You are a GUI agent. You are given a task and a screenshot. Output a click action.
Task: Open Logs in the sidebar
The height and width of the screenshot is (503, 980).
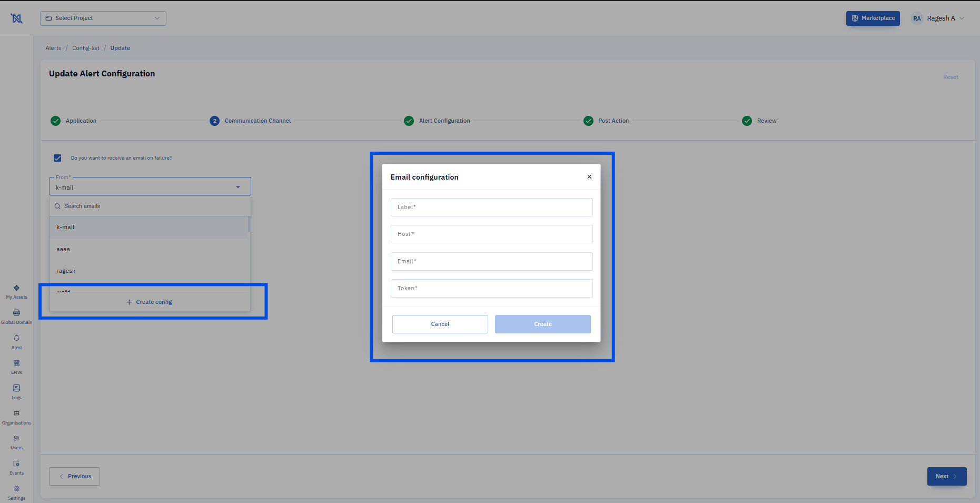pos(16,392)
